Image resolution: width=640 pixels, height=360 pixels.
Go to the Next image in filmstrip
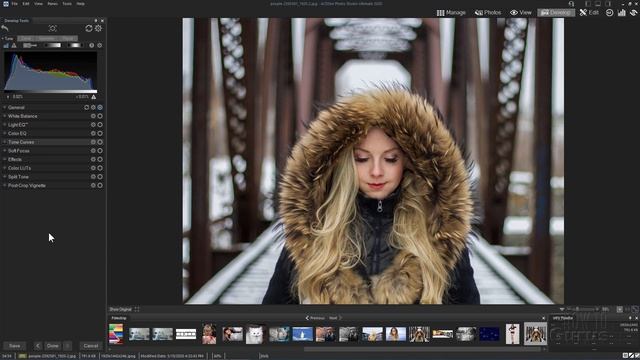pyautogui.click(x=336, y=318)
